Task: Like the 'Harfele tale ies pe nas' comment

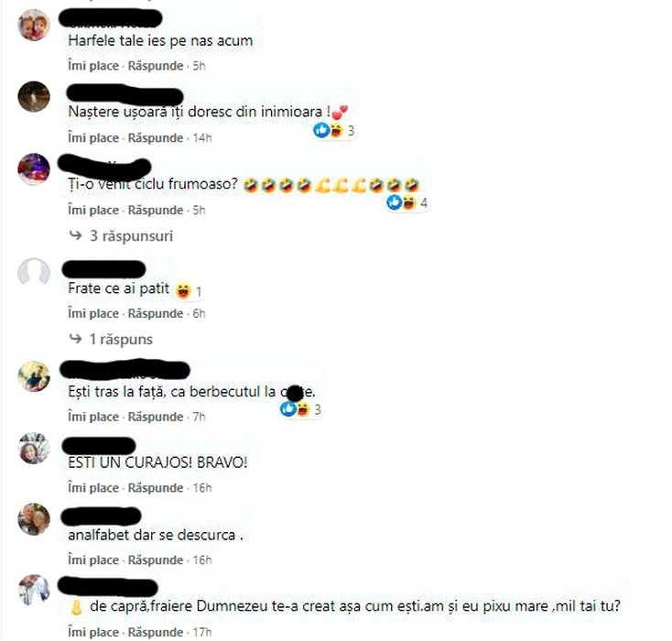Action: [x=93, y=66]
